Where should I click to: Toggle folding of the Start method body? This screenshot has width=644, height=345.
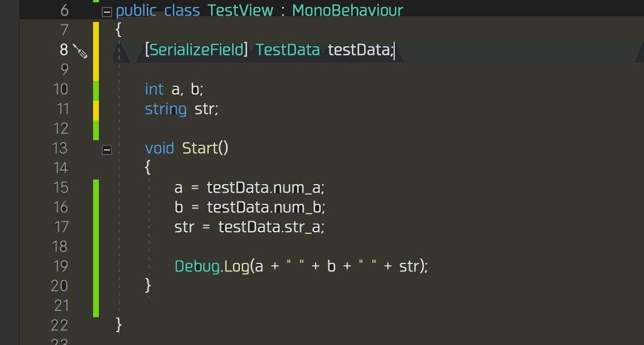(x=106, y=149)
